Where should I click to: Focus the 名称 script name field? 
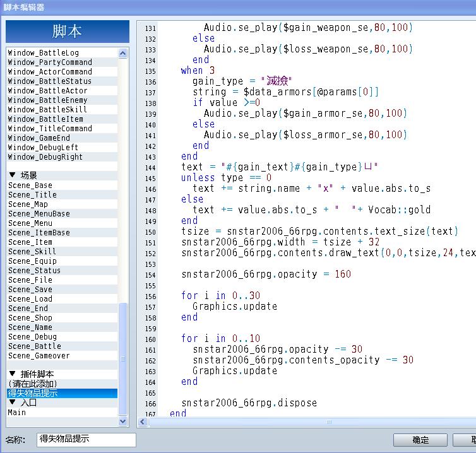[86, 440]
